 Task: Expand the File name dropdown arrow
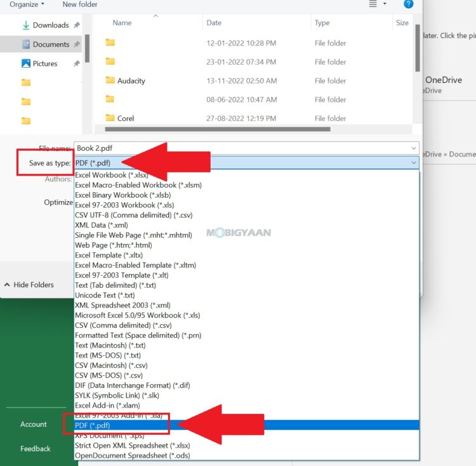click(414, 148)
